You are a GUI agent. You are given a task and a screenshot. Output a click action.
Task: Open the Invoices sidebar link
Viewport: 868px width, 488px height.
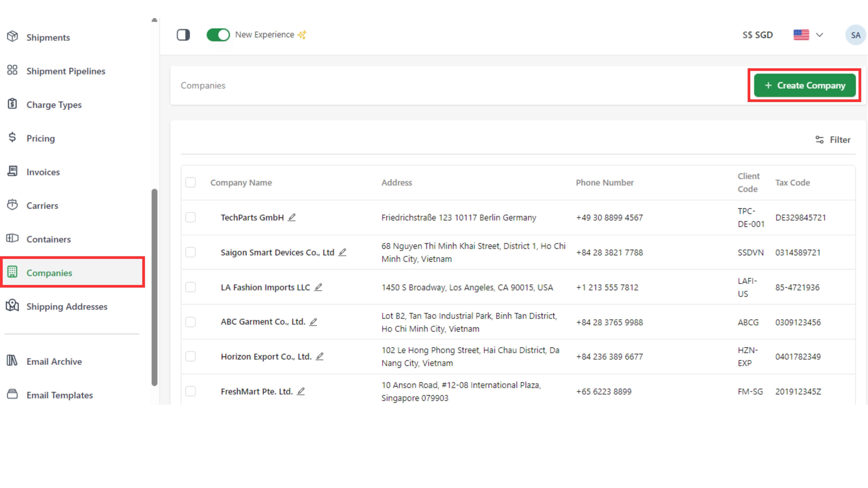[x=43, y=172]
